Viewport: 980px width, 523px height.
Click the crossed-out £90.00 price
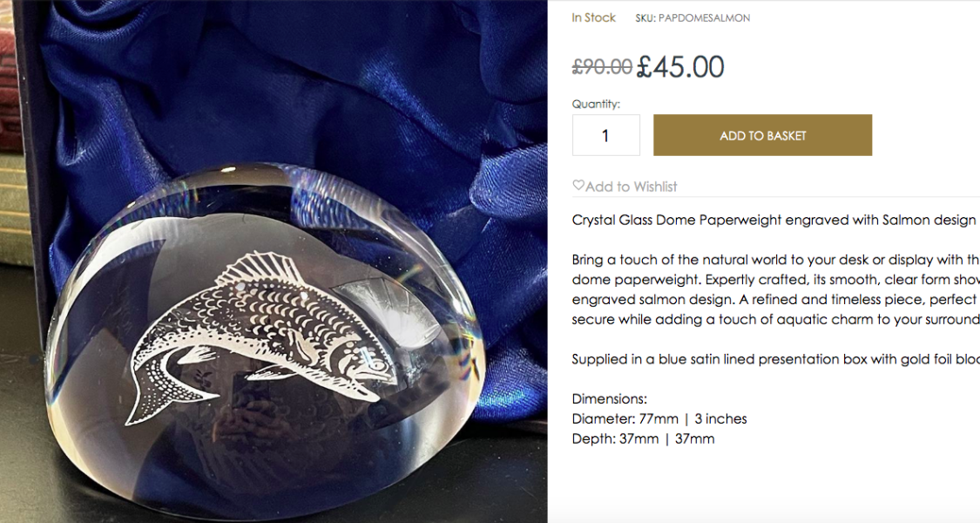(x=602, y=66)
